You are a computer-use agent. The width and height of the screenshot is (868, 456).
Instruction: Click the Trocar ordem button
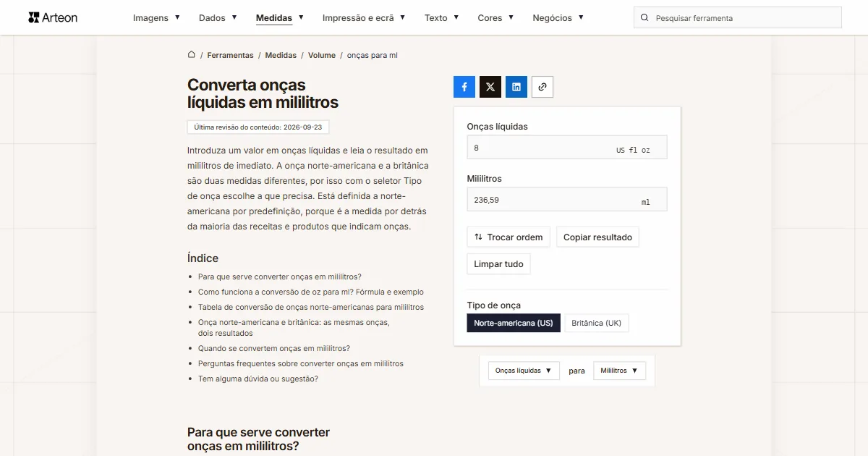pos(509,237)
